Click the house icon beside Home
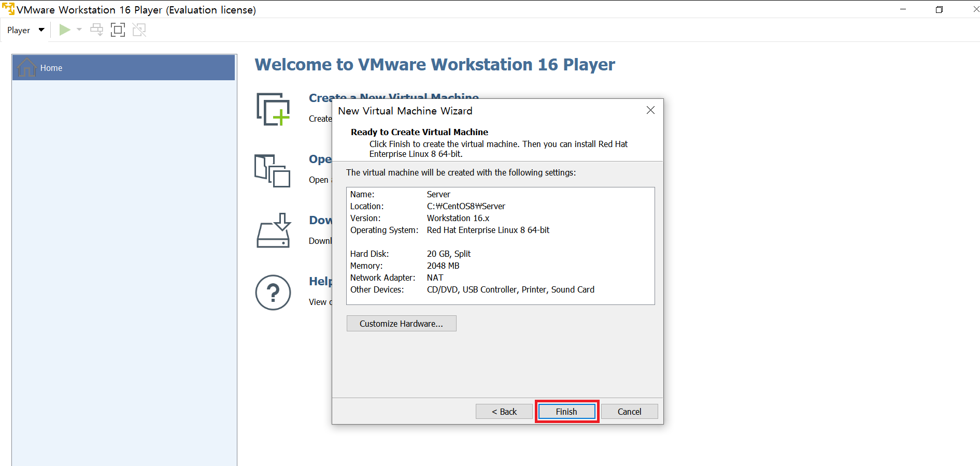980x466 pixels. click(x=27, y=68)
